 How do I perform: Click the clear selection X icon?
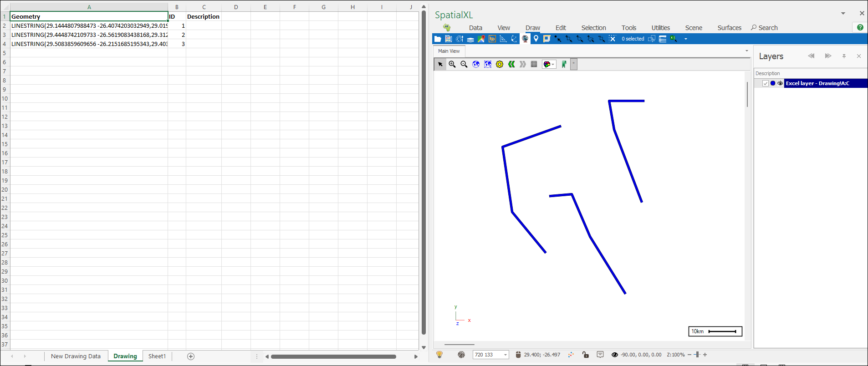[612, 39]
